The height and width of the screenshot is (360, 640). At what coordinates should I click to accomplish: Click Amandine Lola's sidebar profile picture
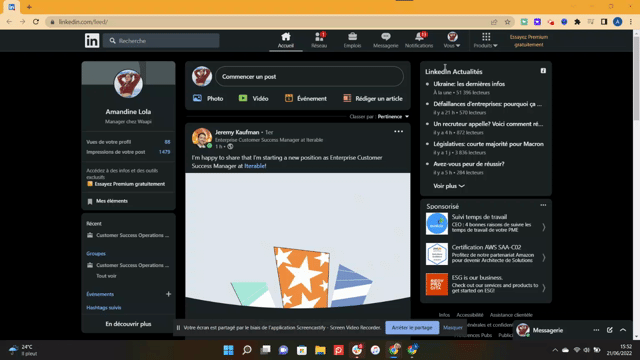click(x=128, y=84)
